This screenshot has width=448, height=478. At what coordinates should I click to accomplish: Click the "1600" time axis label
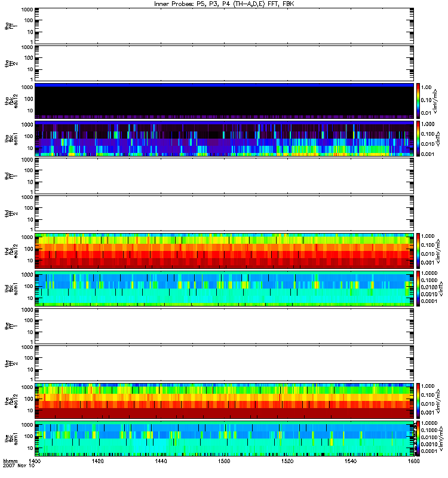click(413, 461)
